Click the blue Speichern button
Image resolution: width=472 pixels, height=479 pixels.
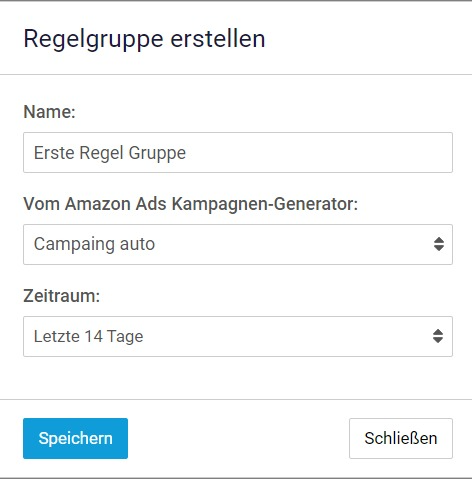[75, 438]
